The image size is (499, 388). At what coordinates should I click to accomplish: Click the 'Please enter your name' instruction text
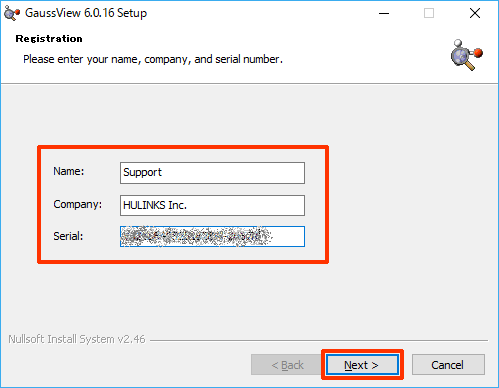pyautogui.click(x=153, y=59)
